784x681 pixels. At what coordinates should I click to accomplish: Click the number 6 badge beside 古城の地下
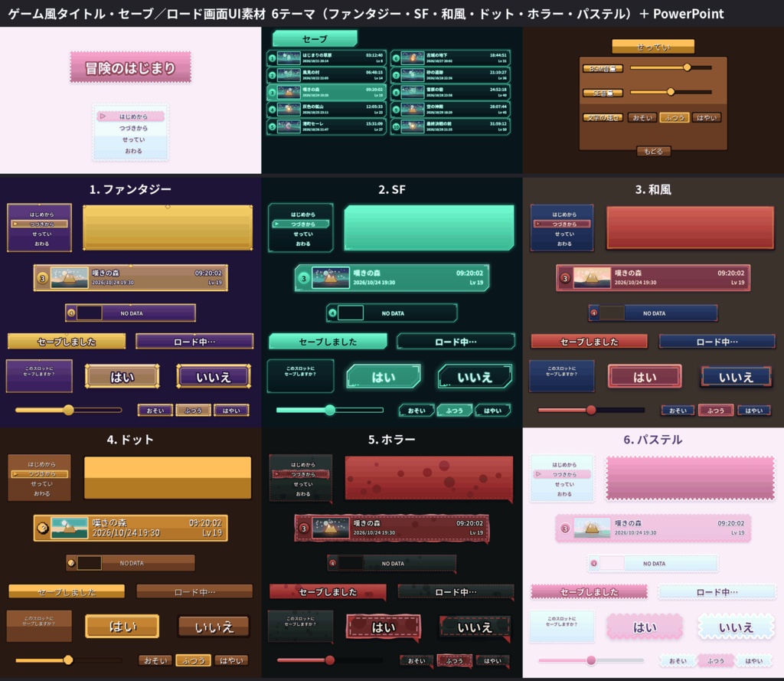pyautogui.click(x=396, y=58)
